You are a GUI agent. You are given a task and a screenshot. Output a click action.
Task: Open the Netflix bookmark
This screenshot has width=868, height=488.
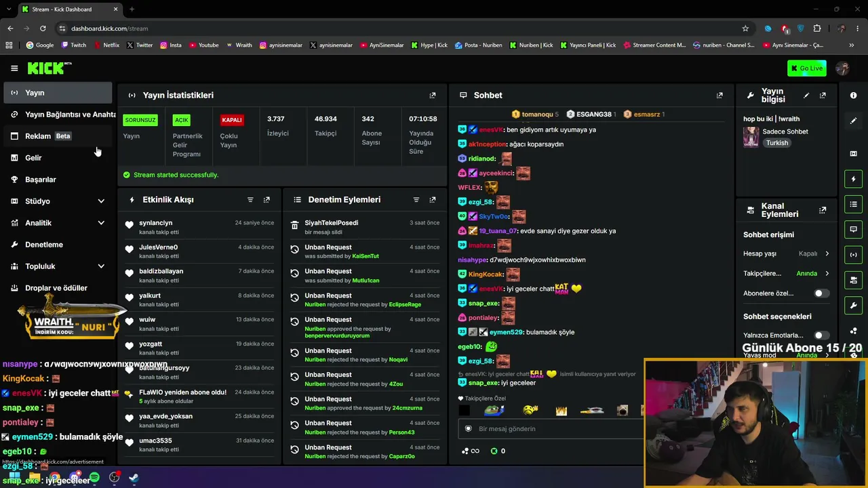pyautogui.click(x=105, y=45)
